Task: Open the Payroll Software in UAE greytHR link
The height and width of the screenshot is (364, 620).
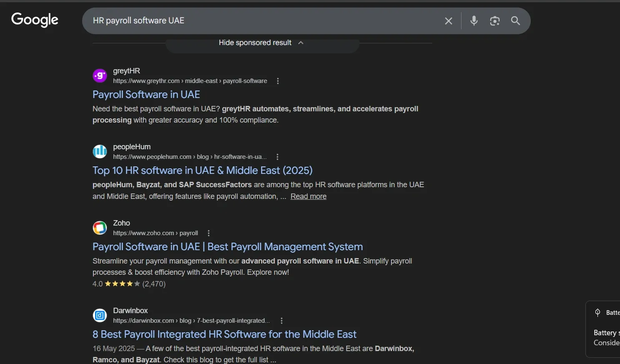Action: coord(146,94)
